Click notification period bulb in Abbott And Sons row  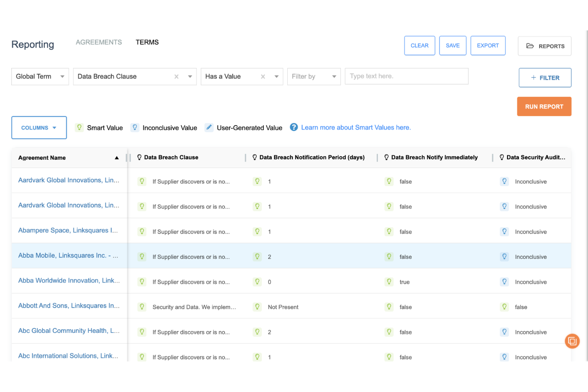(x=257, y=307)
